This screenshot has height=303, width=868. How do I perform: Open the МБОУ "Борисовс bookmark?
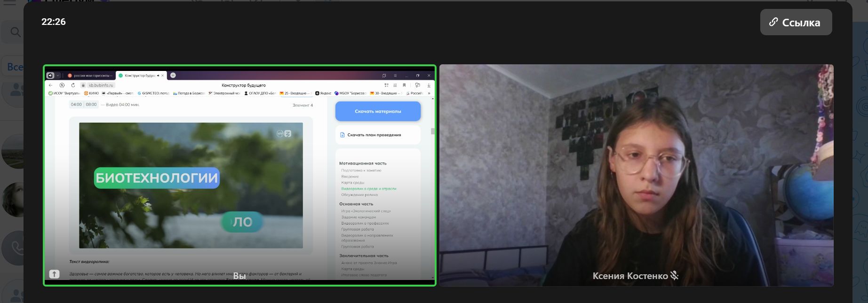350,93
